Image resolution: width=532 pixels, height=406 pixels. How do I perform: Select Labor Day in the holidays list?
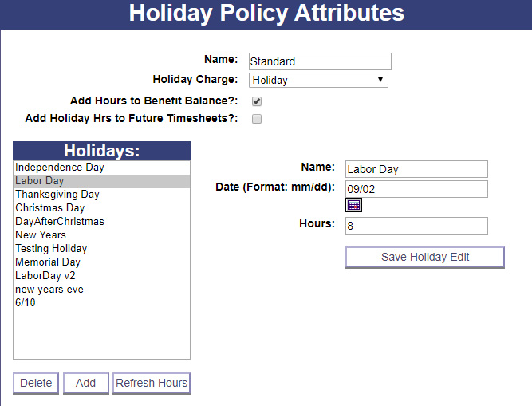[x=39, y=181]
